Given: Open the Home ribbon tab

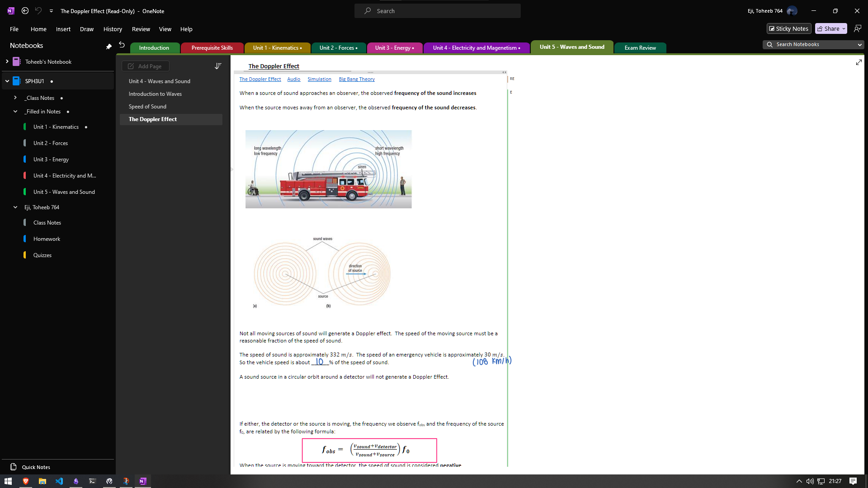Looking at the screenshot, I should tap(38, 29).
